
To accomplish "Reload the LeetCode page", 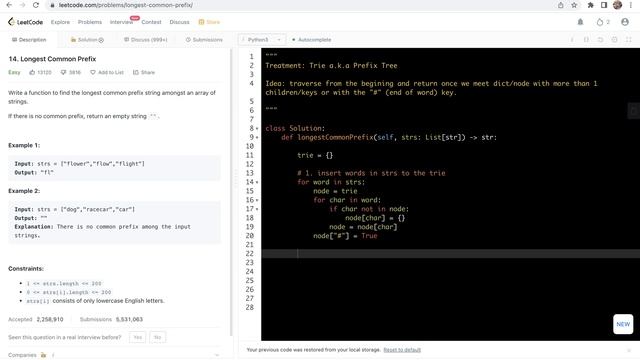I will pyautogui.click(x=36, y=5).
